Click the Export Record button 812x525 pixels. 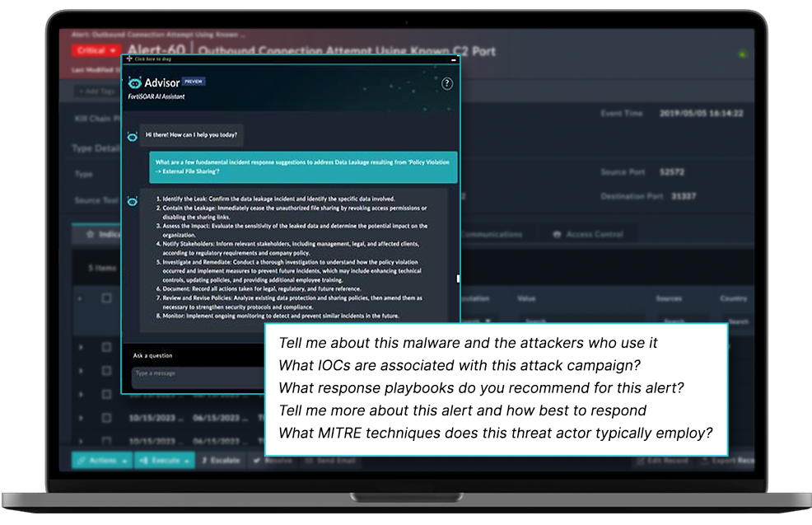pos(728,460)
